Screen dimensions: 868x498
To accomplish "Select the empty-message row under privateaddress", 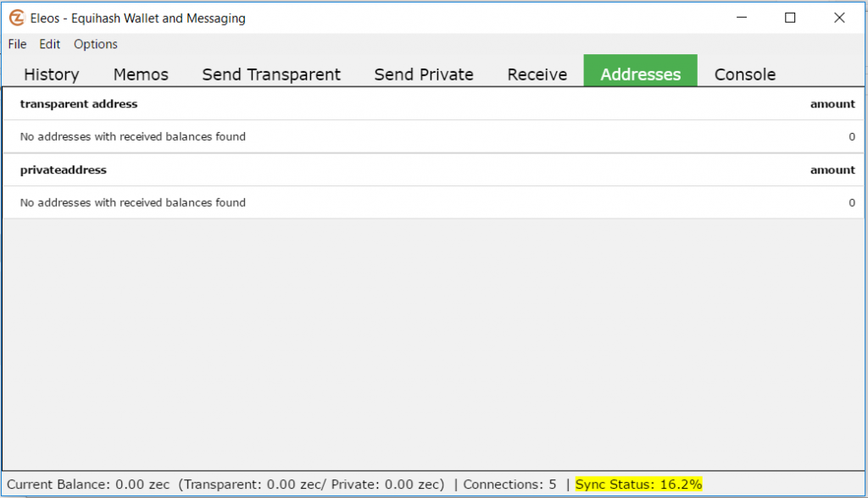I will tap(433, 202).
